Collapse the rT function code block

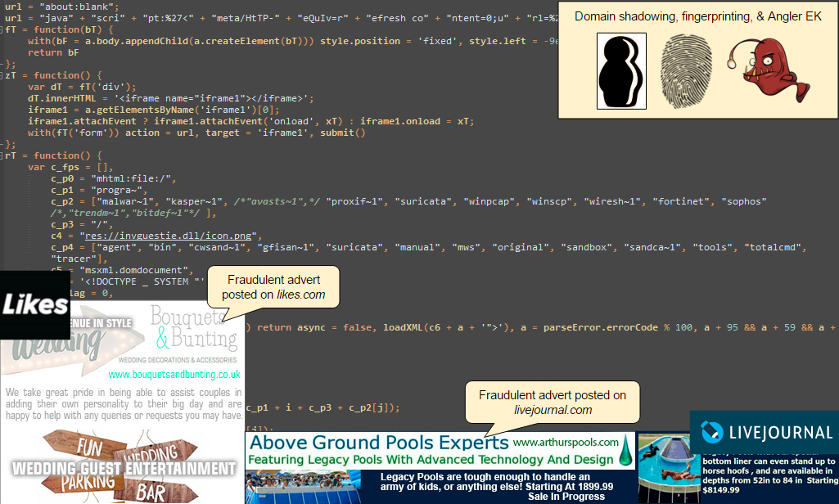click(2, 156)
